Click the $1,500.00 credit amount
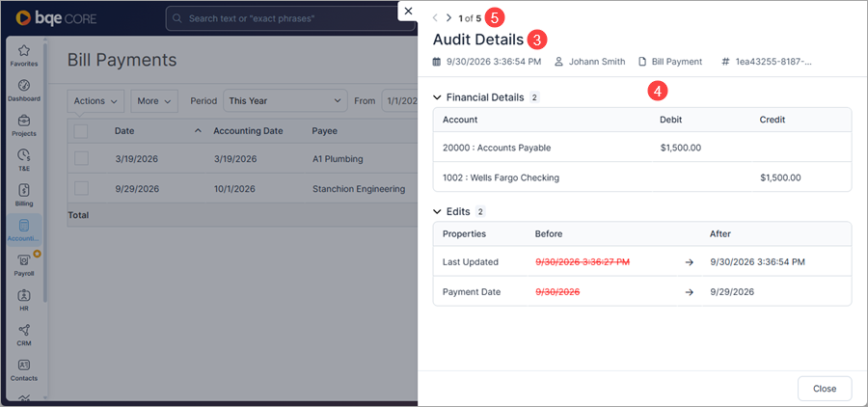The width and height of the screenshot is (868, 407). pos(780,177)
